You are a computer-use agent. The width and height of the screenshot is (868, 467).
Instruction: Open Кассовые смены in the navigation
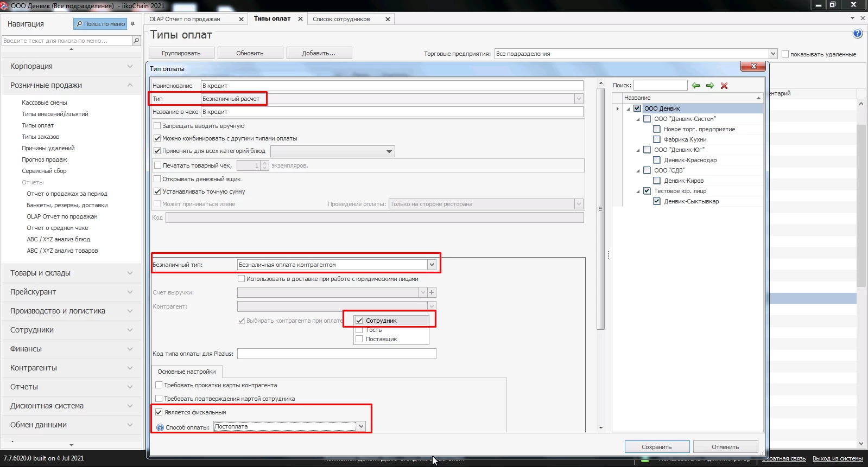(45, 103)
